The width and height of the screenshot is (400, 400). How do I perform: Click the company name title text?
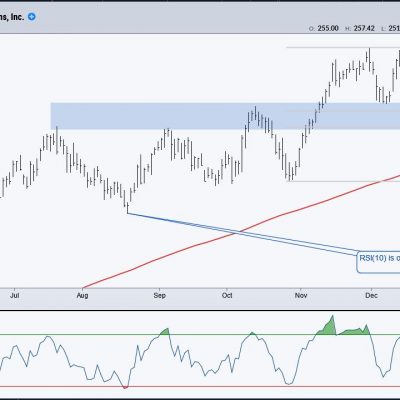coord(12,17)
